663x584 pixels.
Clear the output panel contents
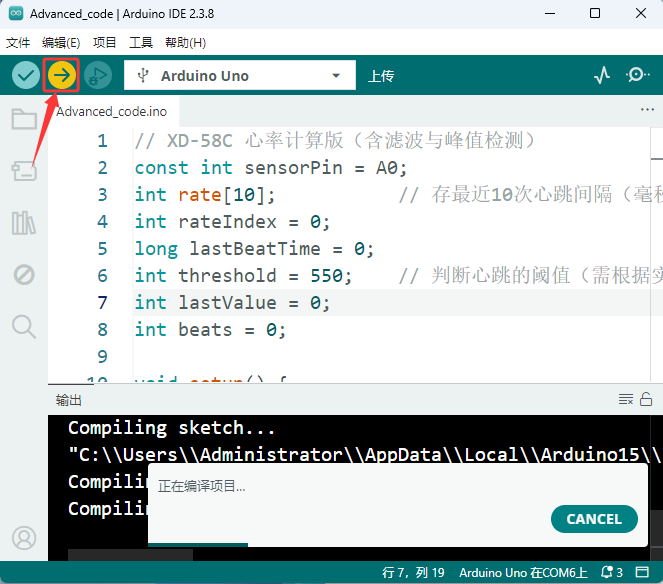625,399
